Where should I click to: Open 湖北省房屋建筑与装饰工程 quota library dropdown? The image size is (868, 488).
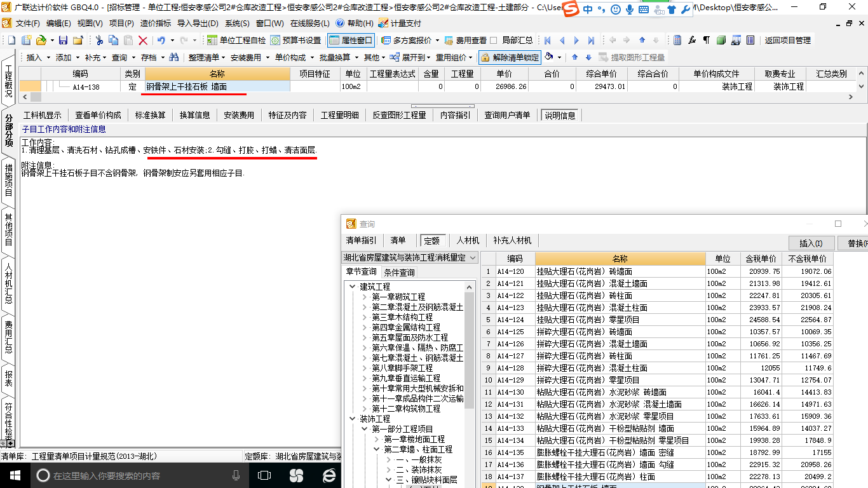click(410, 257)
